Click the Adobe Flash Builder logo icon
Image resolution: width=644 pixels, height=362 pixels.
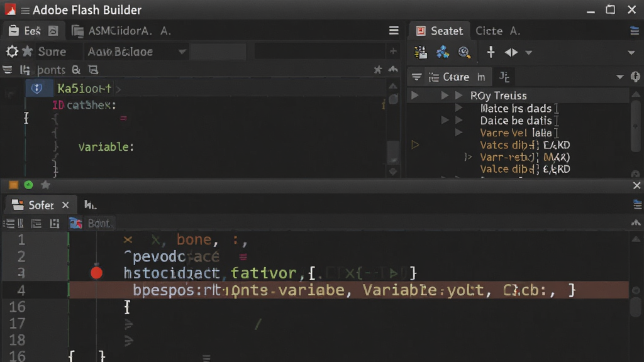pyautogui.click(x=10, y=9)
